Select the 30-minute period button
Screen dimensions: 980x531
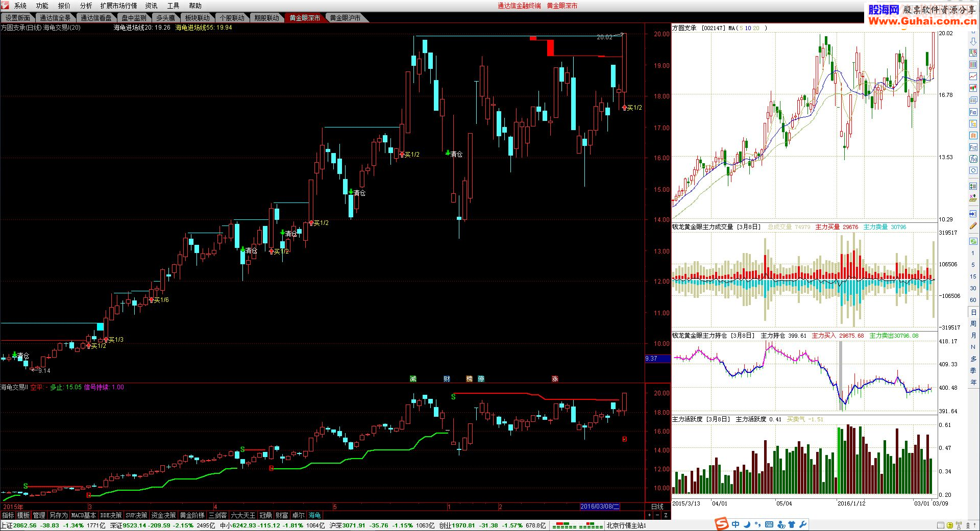coord(973,289)
